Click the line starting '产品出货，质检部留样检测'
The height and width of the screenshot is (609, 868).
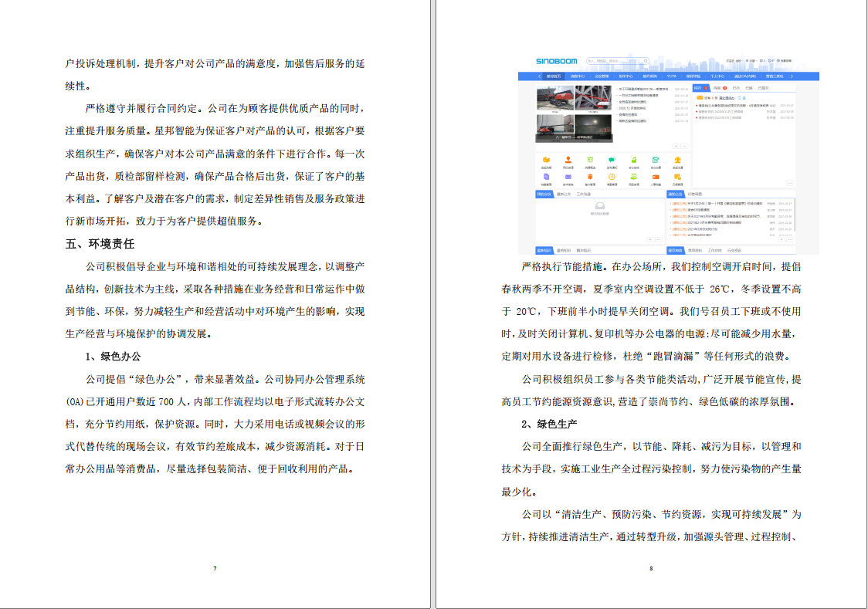215,177
